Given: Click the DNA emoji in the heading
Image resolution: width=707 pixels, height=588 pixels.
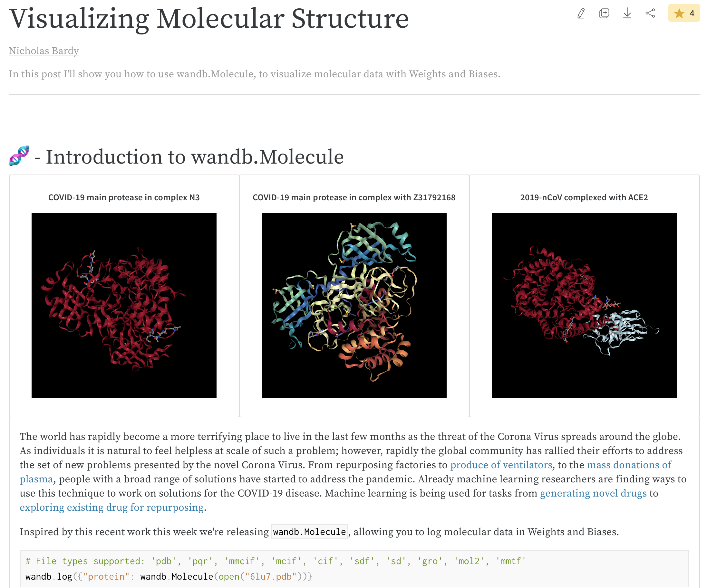Looking at the screenshot, I should [19, 156].
